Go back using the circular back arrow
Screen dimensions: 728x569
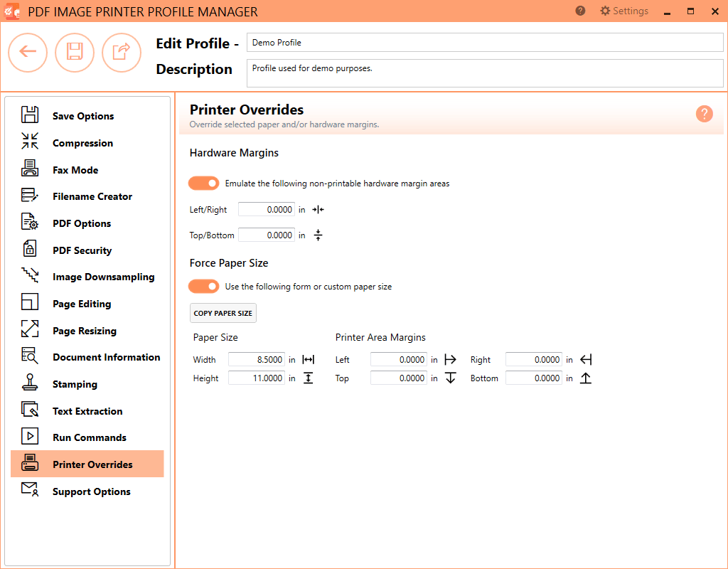pyautogui.click(x=28, y=53)
